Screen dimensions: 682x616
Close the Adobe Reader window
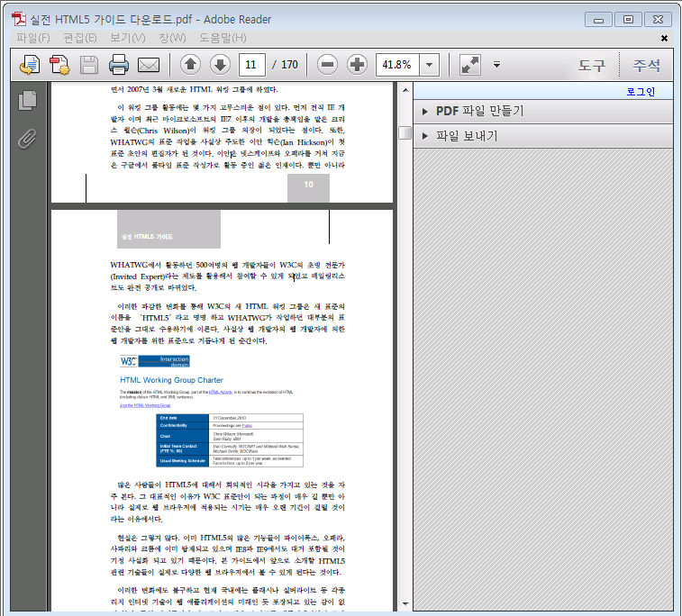point(658,20)
